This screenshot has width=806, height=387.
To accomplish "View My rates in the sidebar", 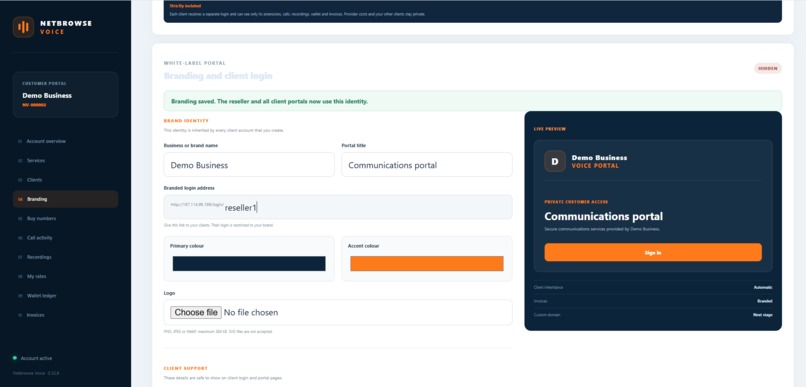I will point(65,277).
